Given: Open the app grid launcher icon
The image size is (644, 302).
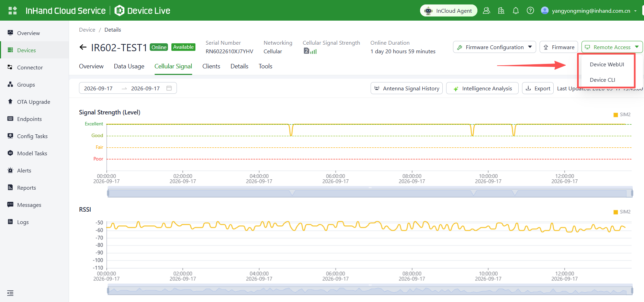Looking at the screenshot, I should [x=13, y=11].
